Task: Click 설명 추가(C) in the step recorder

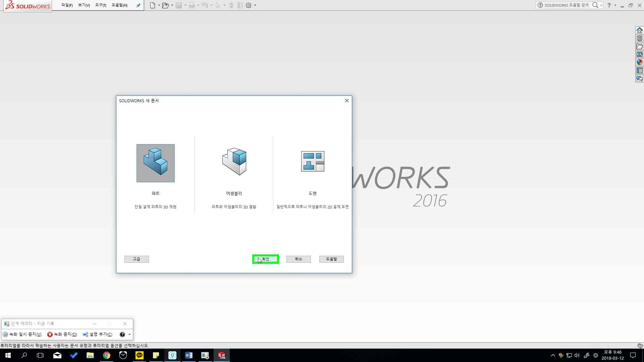Action: click(x=98, y=335)
